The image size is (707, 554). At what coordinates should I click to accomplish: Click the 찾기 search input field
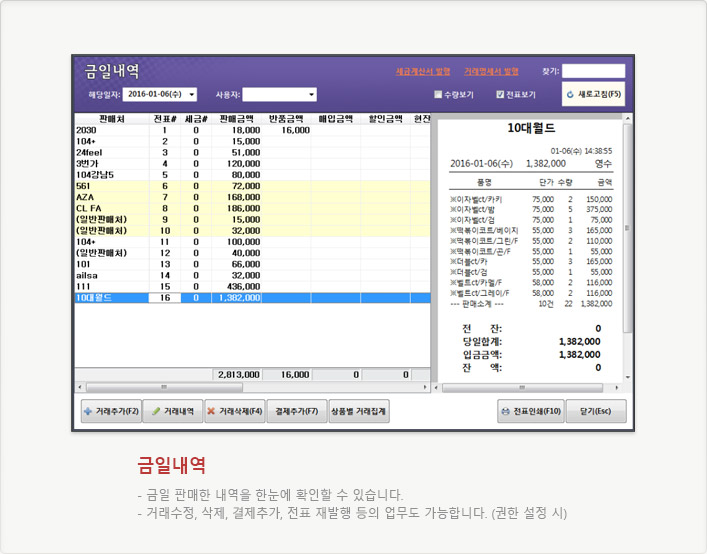point(593,71)
